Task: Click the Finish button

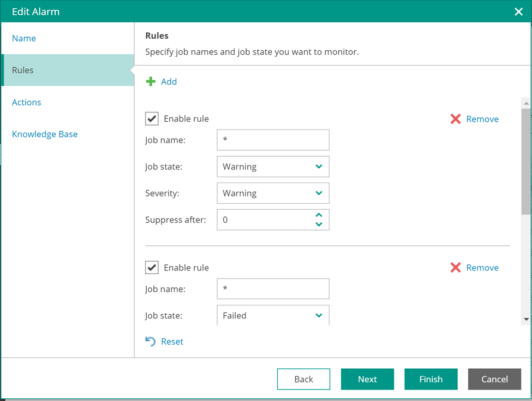Action: point(431,379)
